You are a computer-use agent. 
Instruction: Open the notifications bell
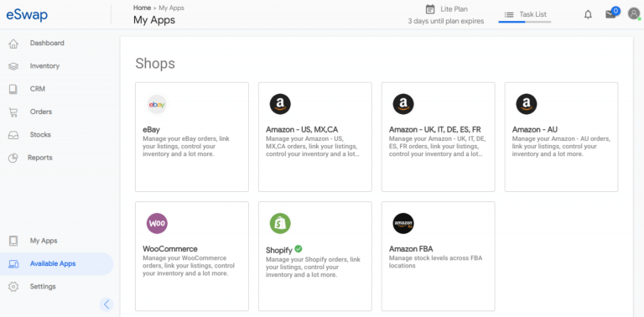588,14
